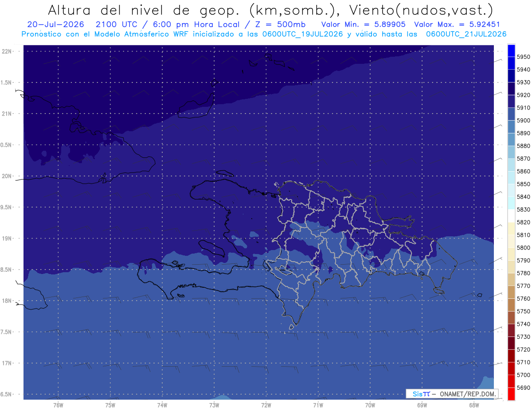Click the '74W' longitude label
The width and height of the screenshot is (532, 411).
pos(162,405)
